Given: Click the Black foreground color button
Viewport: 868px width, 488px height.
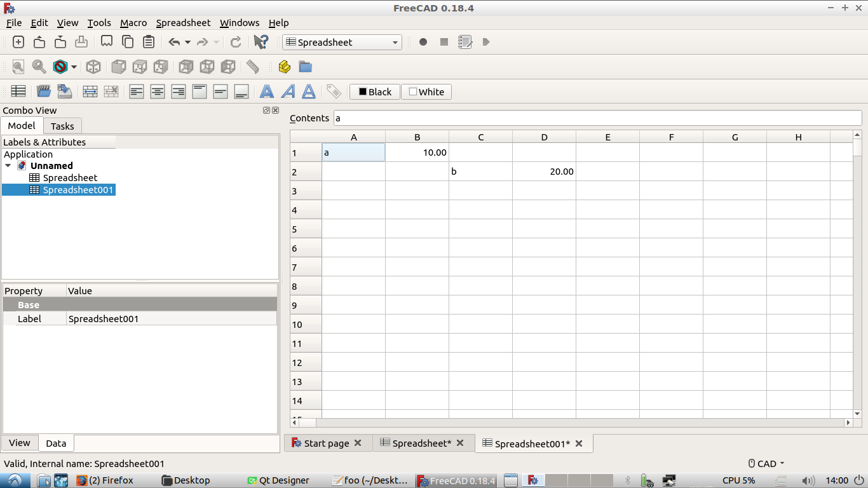Looking at the screenshot, I should point(375,92).
